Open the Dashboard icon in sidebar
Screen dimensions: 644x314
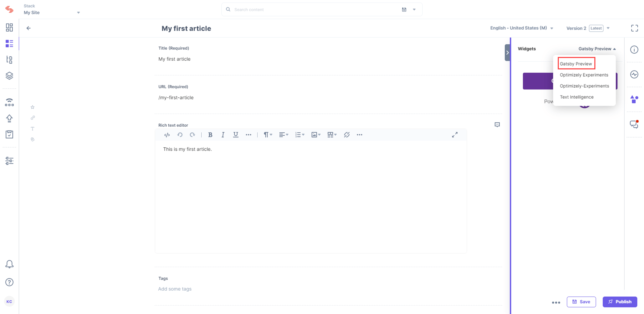pyautogui.click(x=9, y=27)
